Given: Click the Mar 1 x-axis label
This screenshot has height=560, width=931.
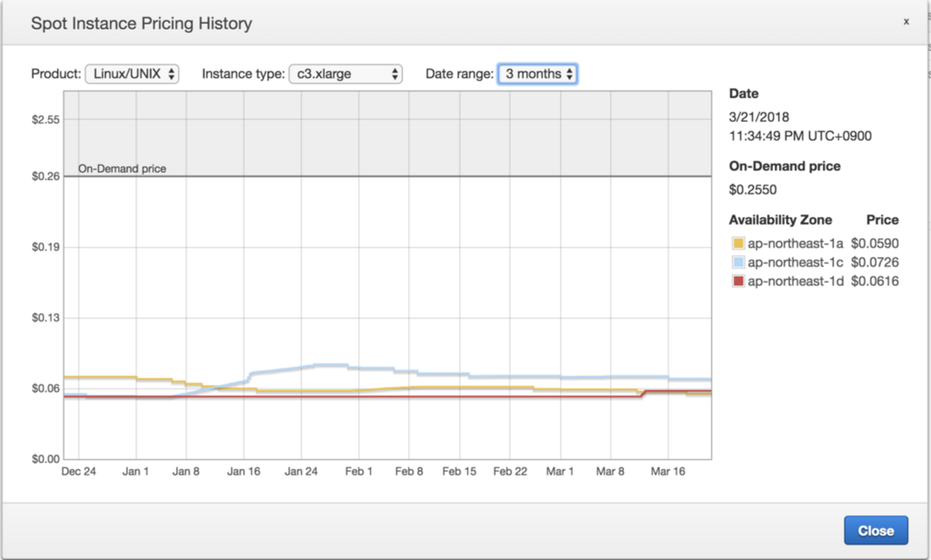Looking at the screenshot, I should click(x=560, y=471).
